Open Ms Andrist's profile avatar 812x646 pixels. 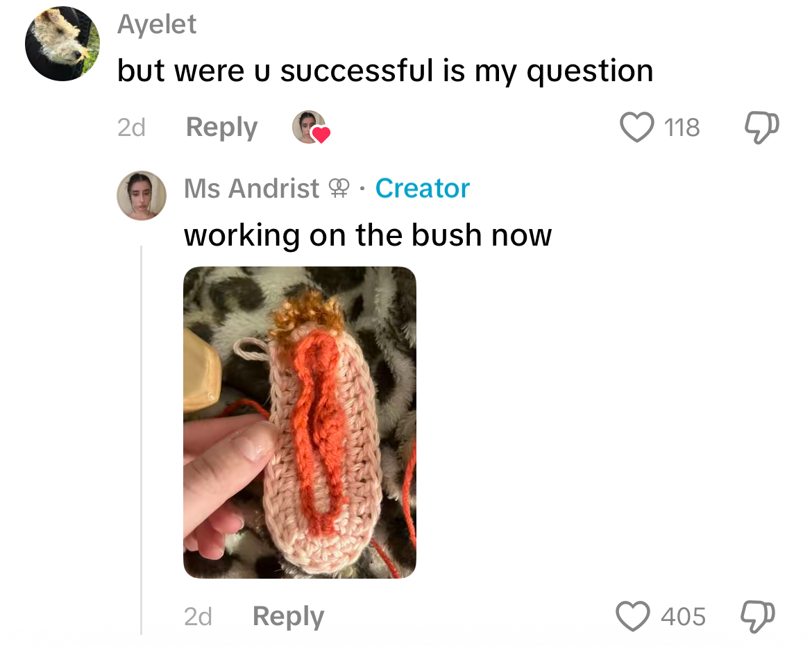tap(142, 196)
